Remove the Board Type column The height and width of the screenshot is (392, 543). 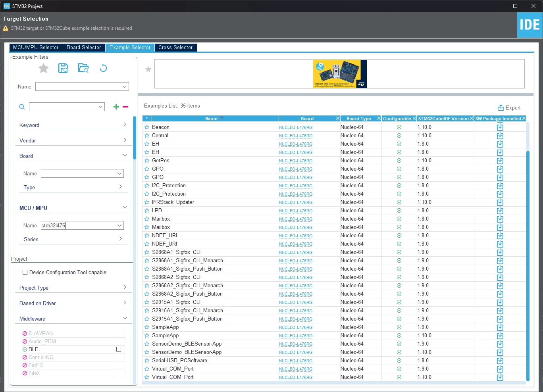click(x=379, y=119)
